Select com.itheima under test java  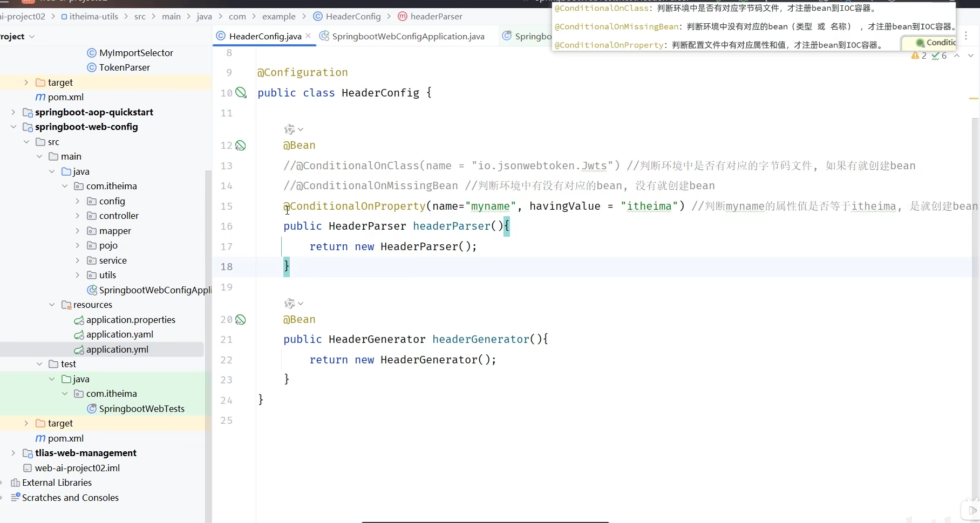(x=112, y=394)
